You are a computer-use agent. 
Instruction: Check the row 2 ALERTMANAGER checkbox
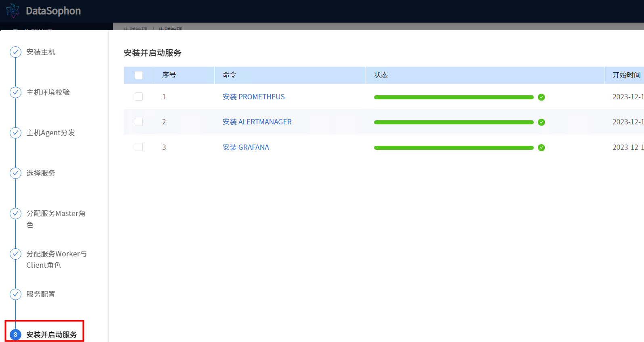tap(139, 122)
